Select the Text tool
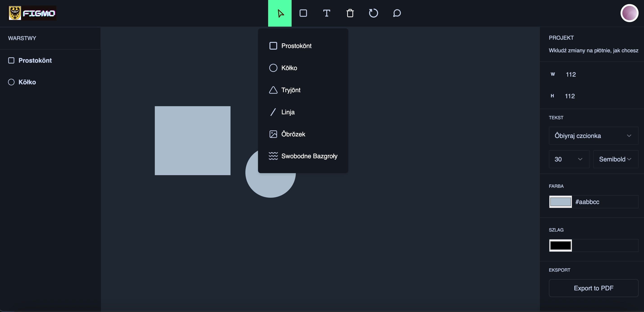Screen dimensions: 644x312 pos(327,13)
